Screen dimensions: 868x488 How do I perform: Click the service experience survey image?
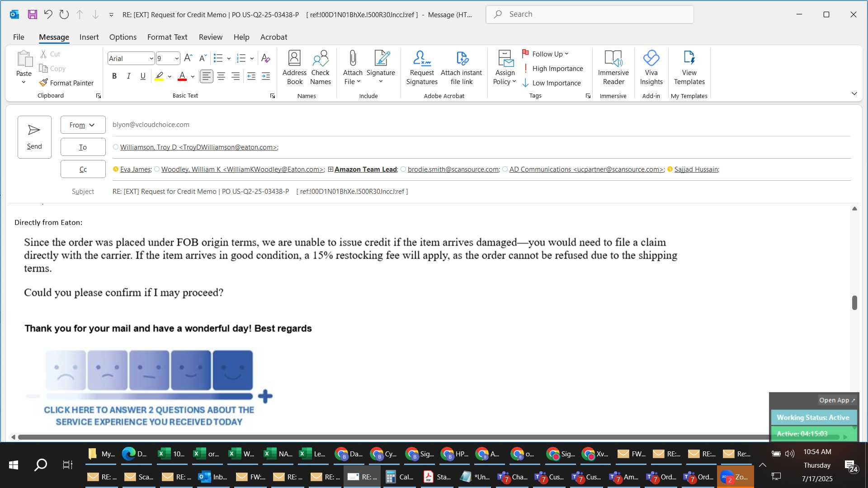[149, 389]
